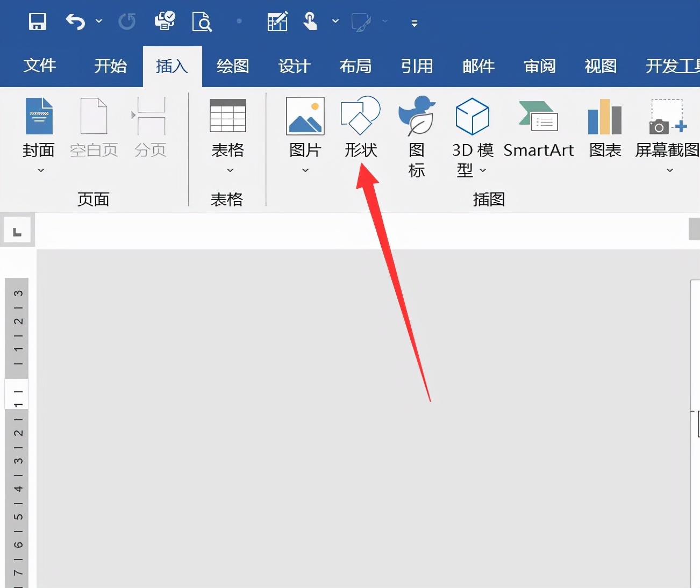Switch to the 审阅 review tab
This screenshot has height=588, width=700.
[539, 66]
